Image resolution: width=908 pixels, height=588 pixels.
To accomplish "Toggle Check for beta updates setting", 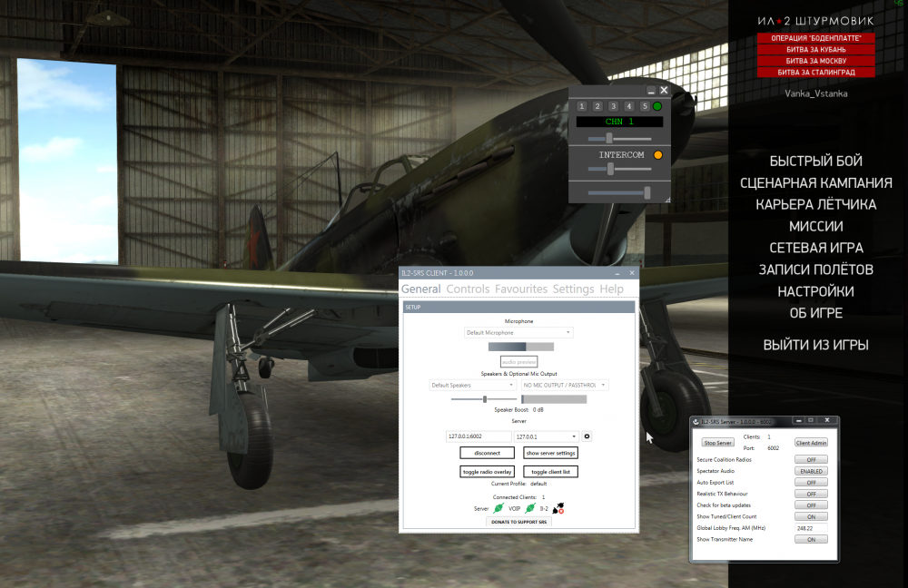I will click(811, 505).
